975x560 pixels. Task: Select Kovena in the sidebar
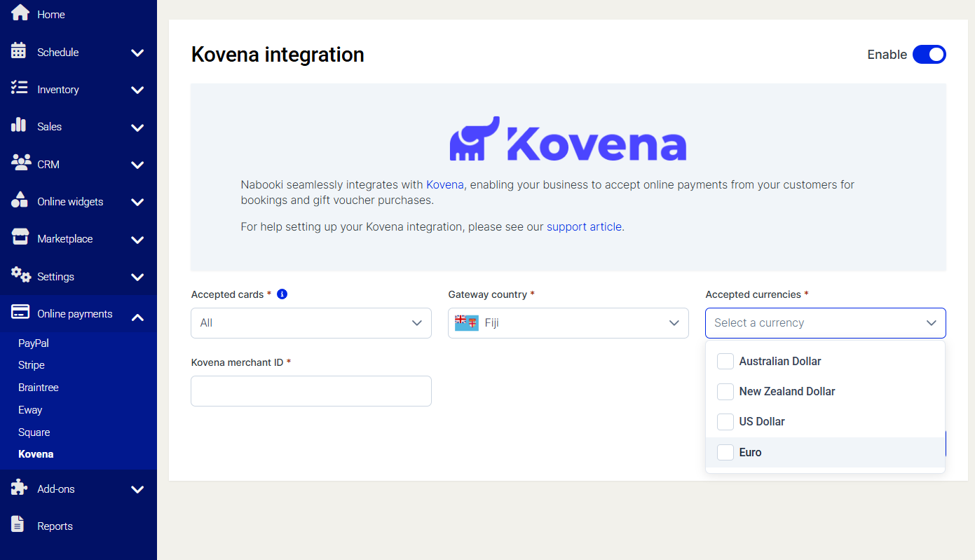tap(36, 454)
